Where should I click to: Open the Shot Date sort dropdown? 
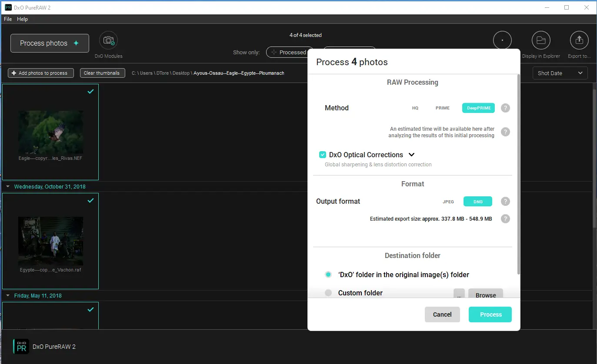tap(560, 73)
